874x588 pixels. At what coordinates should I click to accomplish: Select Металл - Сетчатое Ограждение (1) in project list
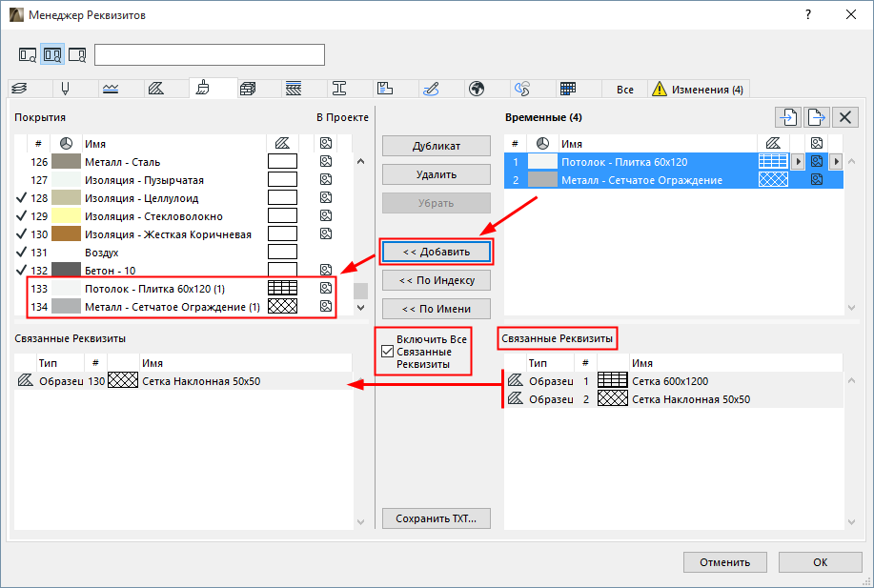183,307
